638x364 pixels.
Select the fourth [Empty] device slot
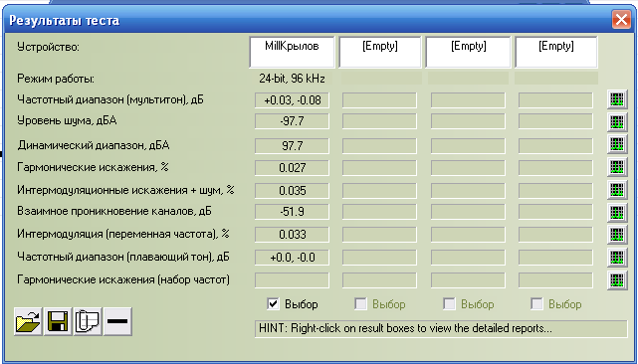pos(556,52)
